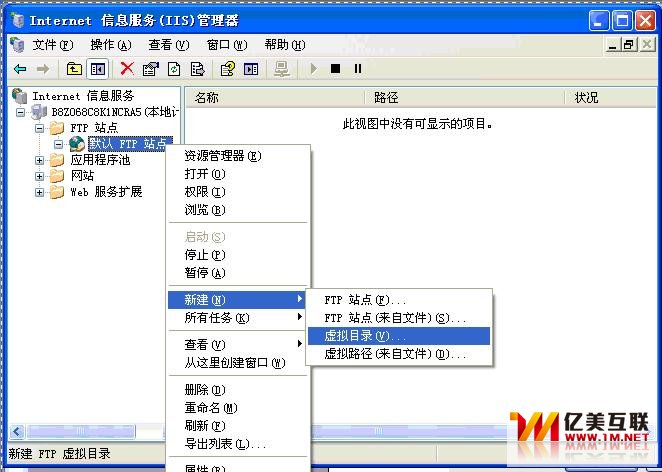
Task: Choose 资源管理器(E) from context menu
Action: 236,156
